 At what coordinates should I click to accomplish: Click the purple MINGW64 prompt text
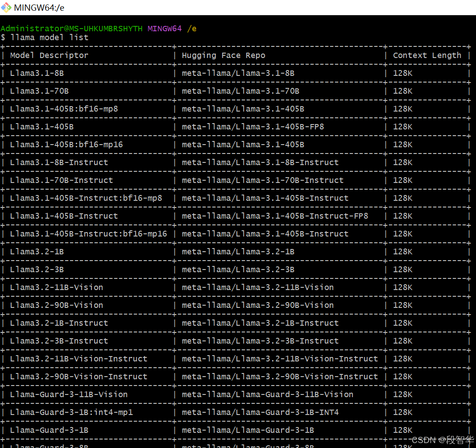click(x=165, y=29)
